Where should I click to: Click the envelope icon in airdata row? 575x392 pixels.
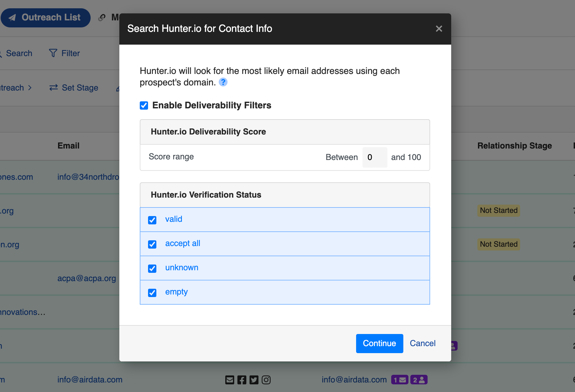tap(230, 380)
